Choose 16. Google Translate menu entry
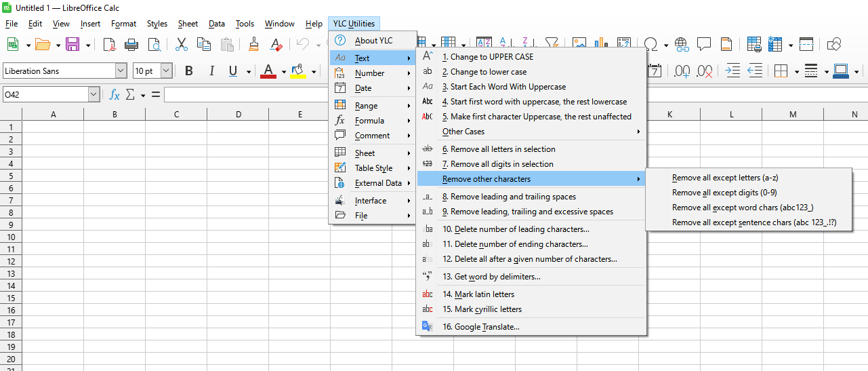The height and width of the screenshot is (371, 868). (480, 327)
